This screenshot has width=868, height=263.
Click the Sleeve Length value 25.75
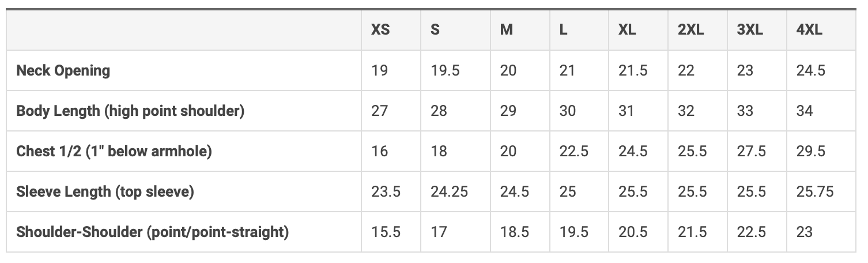[x=815, y=191]
